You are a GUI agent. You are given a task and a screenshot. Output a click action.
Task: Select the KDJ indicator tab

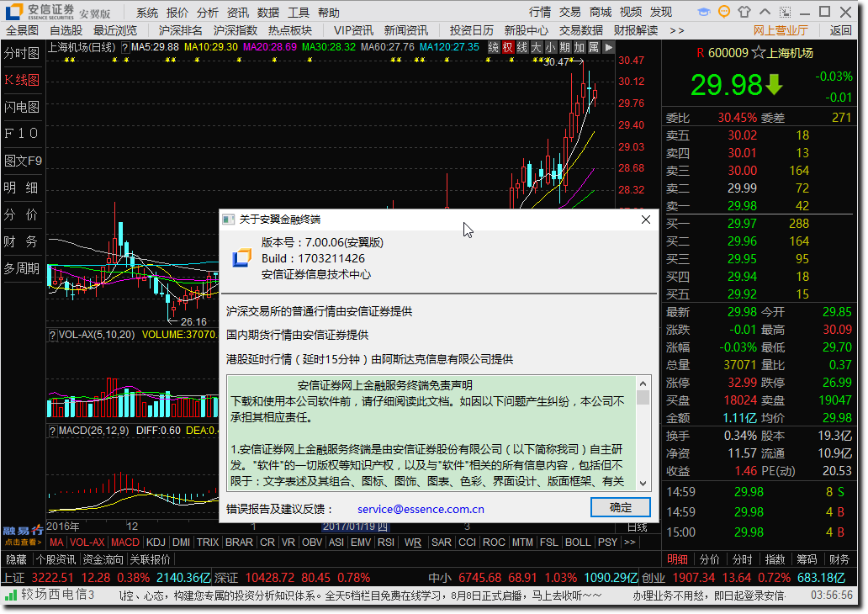(x=156, y=543)
